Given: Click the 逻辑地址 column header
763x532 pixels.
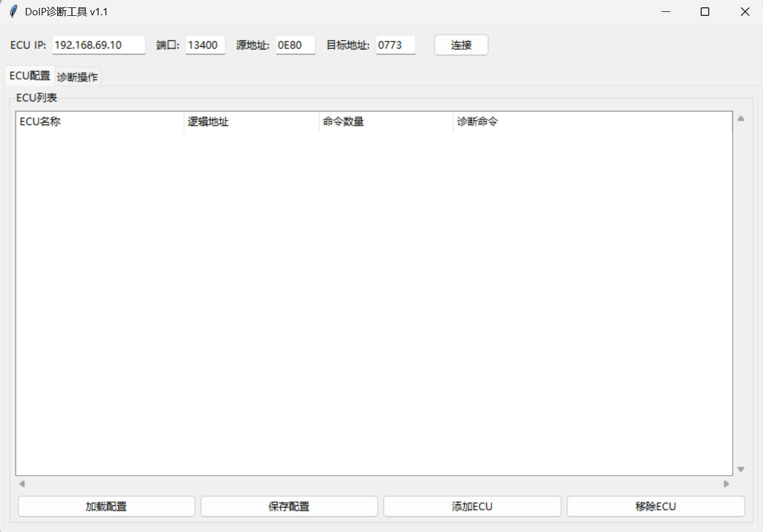Looking at the screenshot, I should click(207, 121).
